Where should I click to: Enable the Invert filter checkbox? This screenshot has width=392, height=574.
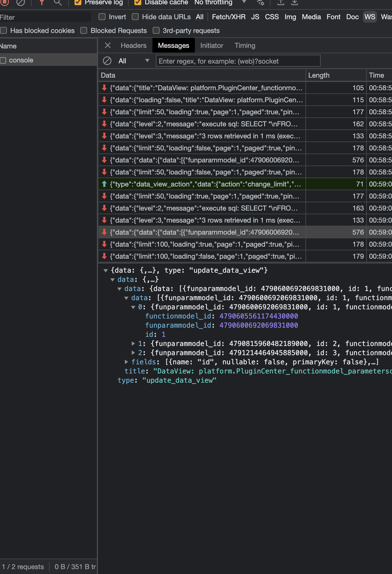pyautogui.click(x=102, y=17)
